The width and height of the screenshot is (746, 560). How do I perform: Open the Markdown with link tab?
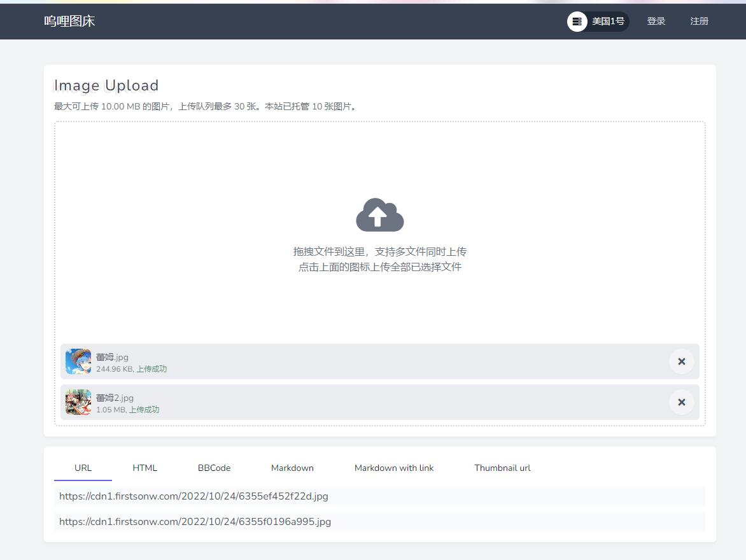click(x=394, y=468)
